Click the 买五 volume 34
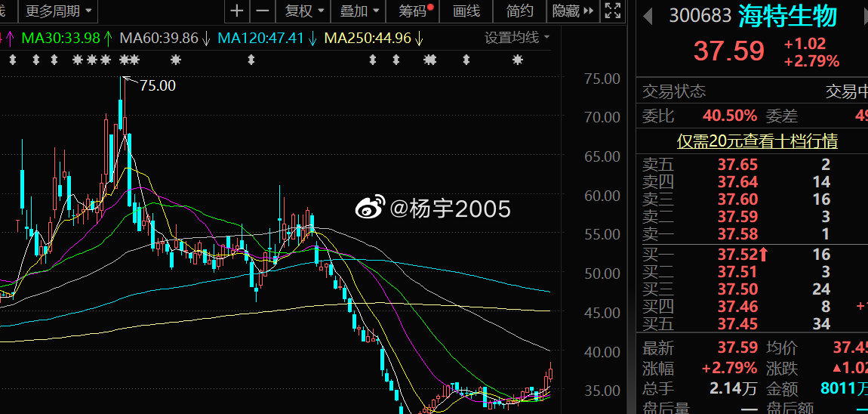868x414 pixels. pos(822,323)
